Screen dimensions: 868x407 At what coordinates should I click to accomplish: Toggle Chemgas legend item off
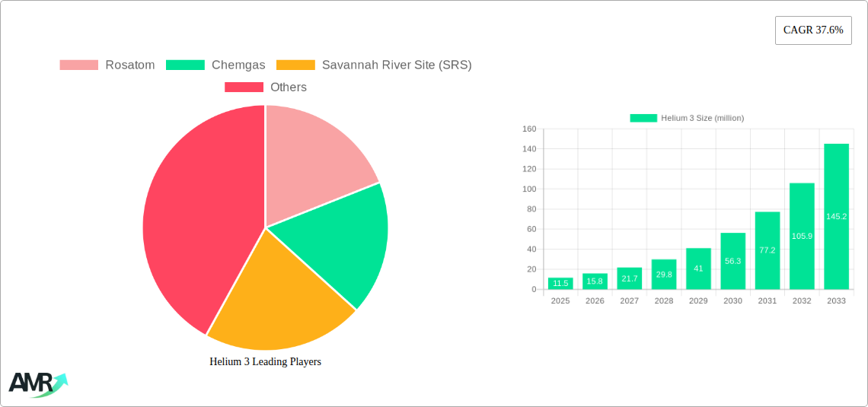point(215,65)
